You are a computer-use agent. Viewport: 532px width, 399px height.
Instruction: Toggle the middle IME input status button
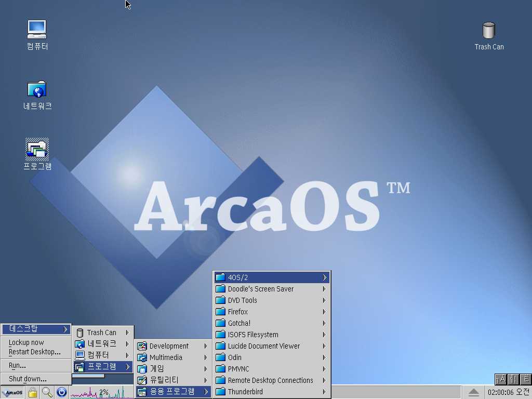513,379
